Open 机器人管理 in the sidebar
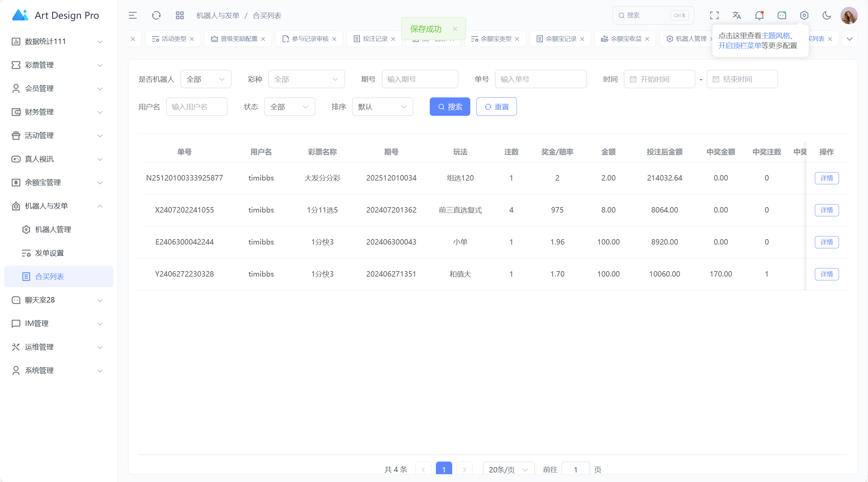 tap(58, 230)
